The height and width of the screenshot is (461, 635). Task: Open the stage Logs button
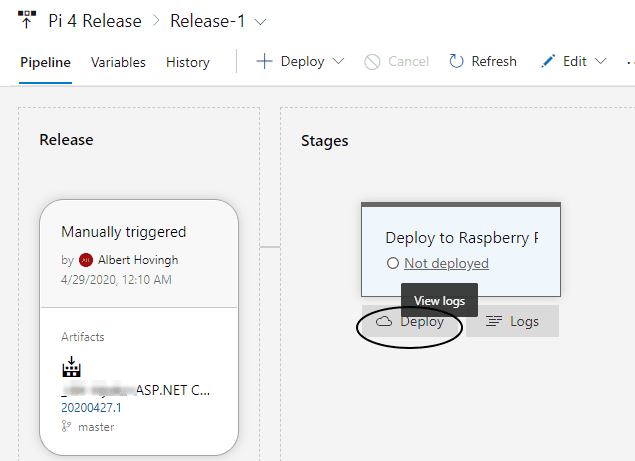tap(512, 321)
